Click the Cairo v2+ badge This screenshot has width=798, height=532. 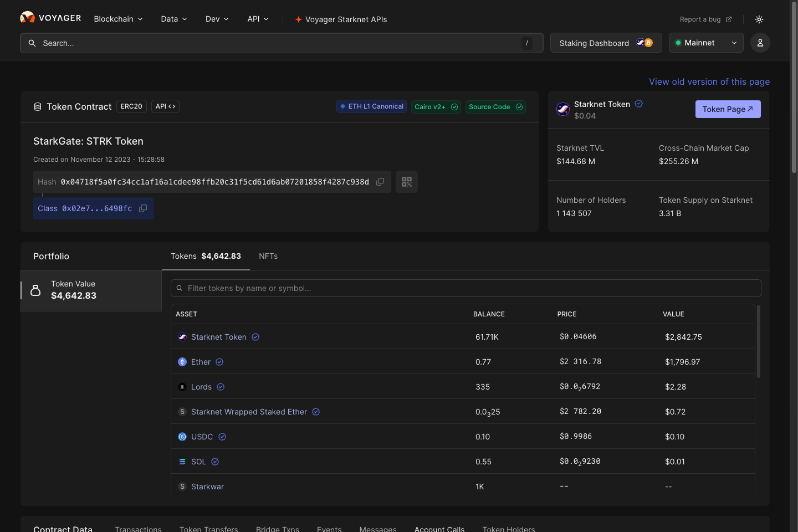(436, 107)
